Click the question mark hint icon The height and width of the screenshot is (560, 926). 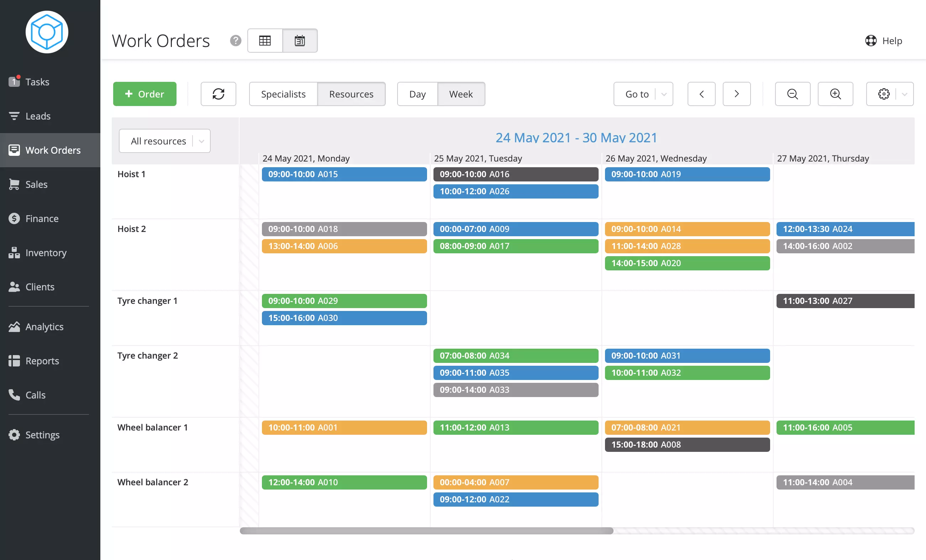coord(236,41)
